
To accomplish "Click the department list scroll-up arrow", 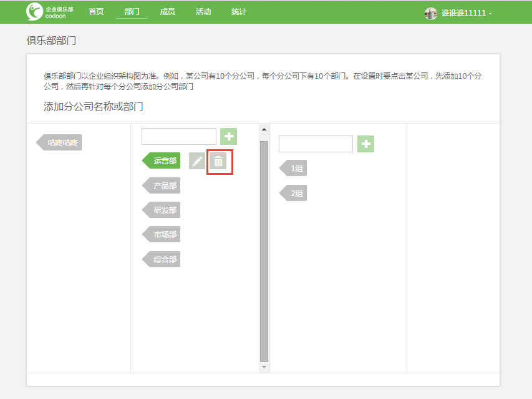I will (264, 129).
